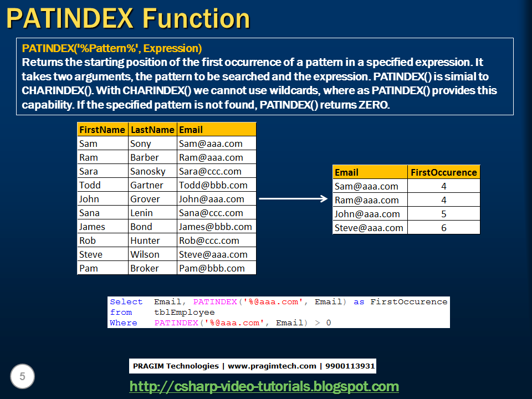This screenshot has height=399, width=532.
Task: Open the csharp-video-tutorials blogspot link
Action: tap(265, 386)
